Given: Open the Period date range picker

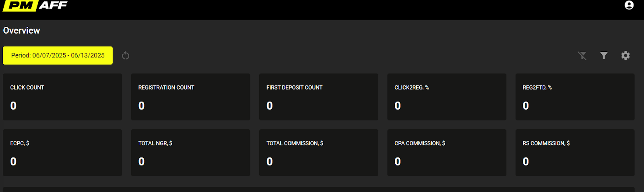Looking at the screenshot, I should [58, 55].
